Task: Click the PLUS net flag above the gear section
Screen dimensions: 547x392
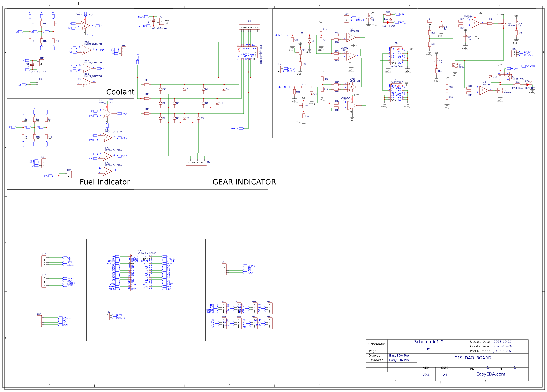Action: [x=137, y=62]
